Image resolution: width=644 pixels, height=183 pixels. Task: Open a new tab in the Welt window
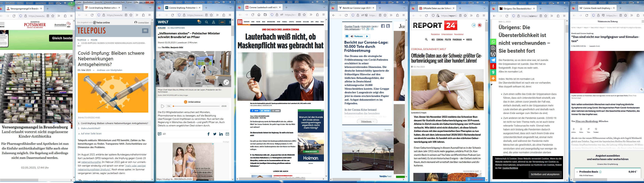(x=206, y=8)
